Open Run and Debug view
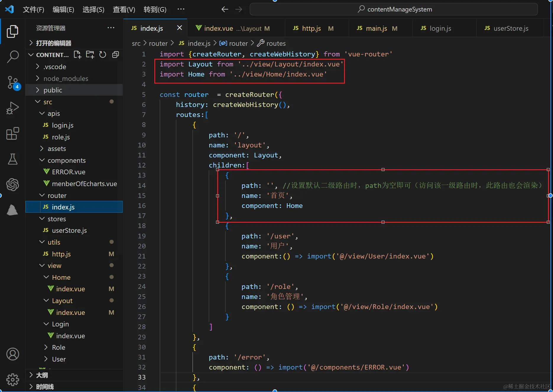Viewport: 553px width, 392px height. tap(12, 108)
